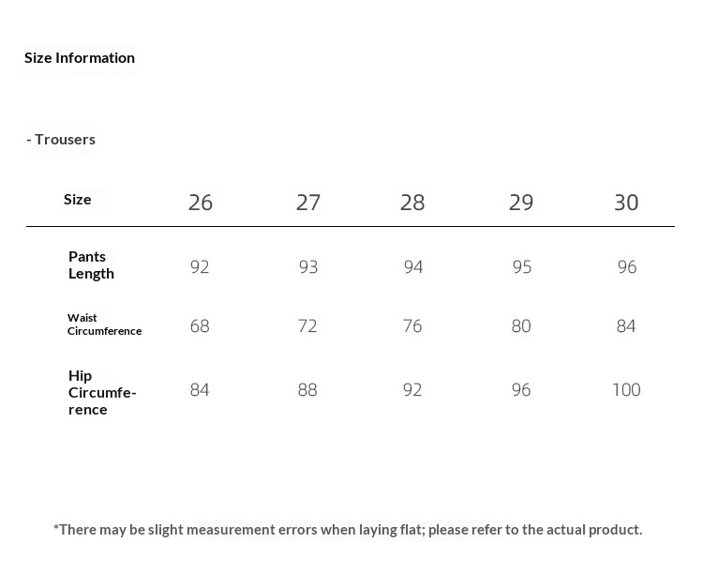Click the measurement errors disclaimer note
Screen dimensions: 703x588
[348, 530]
